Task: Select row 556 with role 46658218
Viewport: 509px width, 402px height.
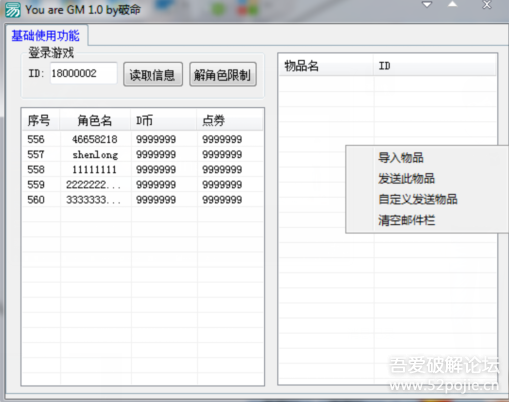Action: 143,139
